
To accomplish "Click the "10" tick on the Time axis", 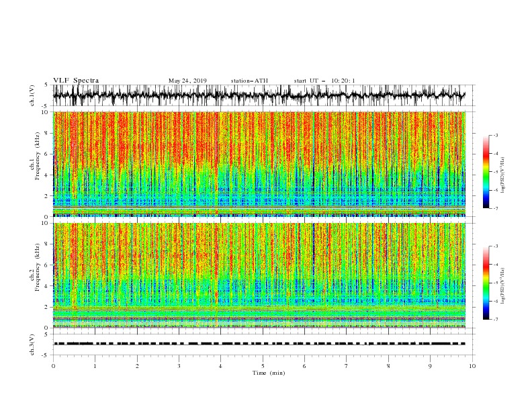I will (472, 366).
